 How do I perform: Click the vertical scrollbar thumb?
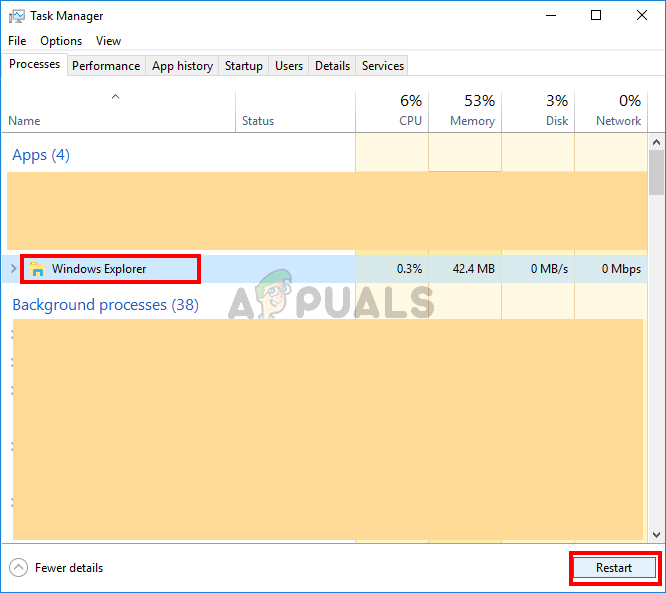coord(656,172)
